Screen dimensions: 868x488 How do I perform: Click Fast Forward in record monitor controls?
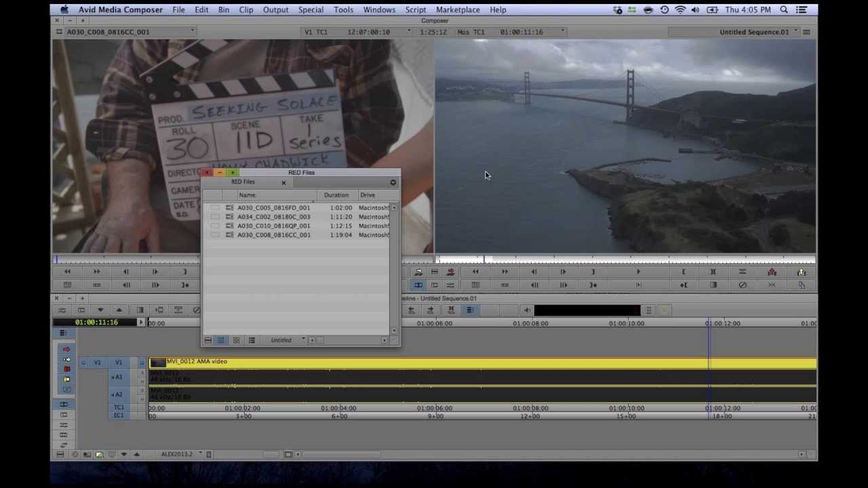pos(505,272)
